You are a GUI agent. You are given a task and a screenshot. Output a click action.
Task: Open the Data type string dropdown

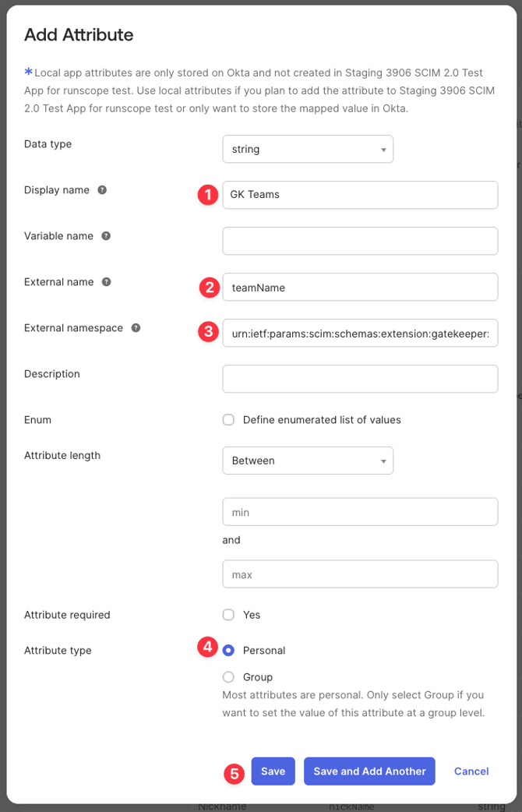[308, 149]
